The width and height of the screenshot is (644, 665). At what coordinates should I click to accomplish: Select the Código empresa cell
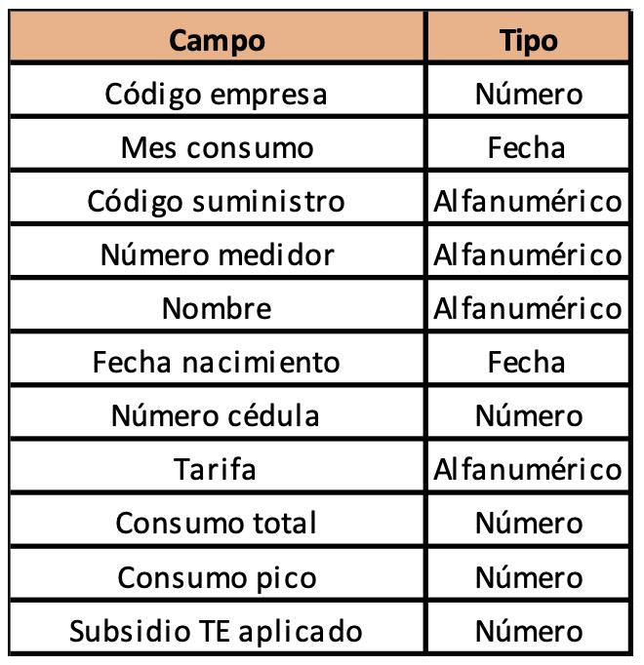click(x=217, y=90)
